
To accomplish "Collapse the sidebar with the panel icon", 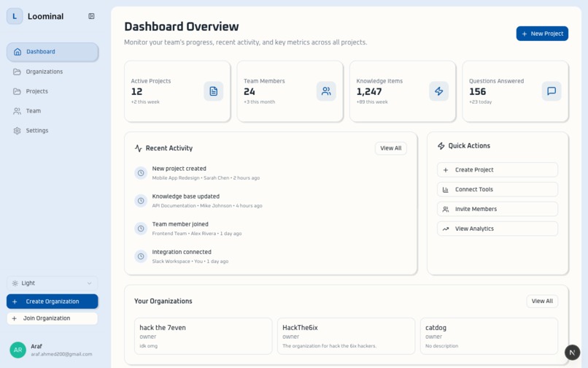I will click(x=91, y=16).
